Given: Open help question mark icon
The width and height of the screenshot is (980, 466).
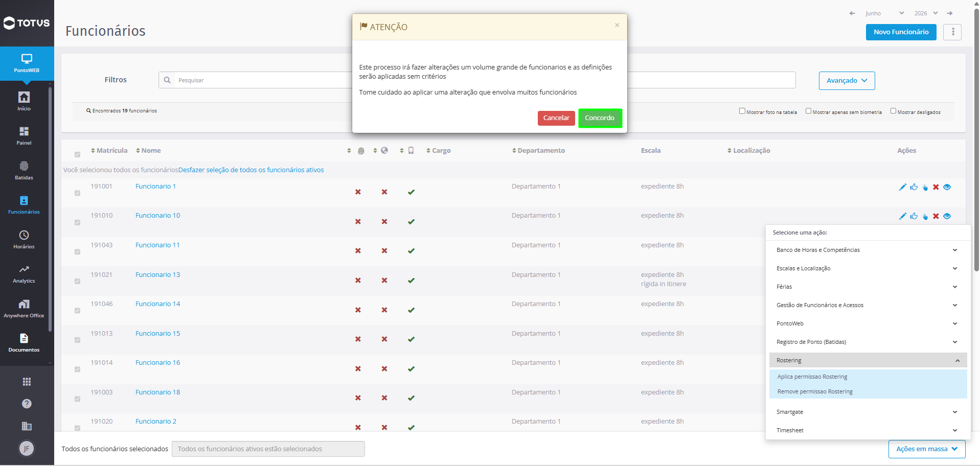Looking at the screenshot, I should (x=27, y=404).
